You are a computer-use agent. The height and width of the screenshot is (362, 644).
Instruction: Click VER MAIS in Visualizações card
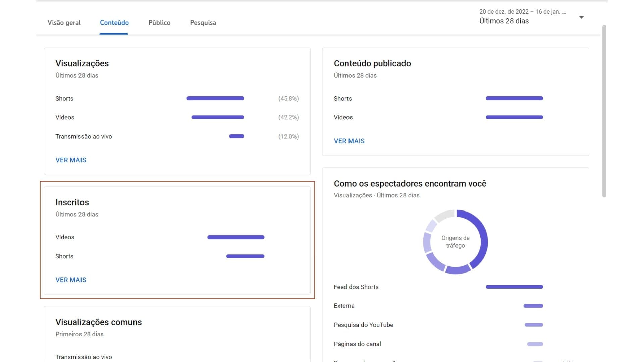[x=71, y=160]
